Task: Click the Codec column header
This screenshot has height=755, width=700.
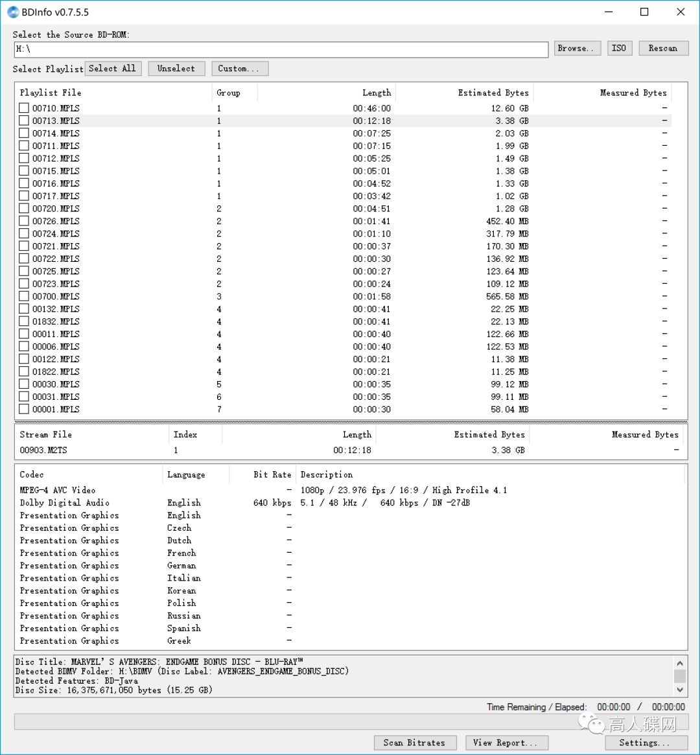Action: click(x=89, y=474)
